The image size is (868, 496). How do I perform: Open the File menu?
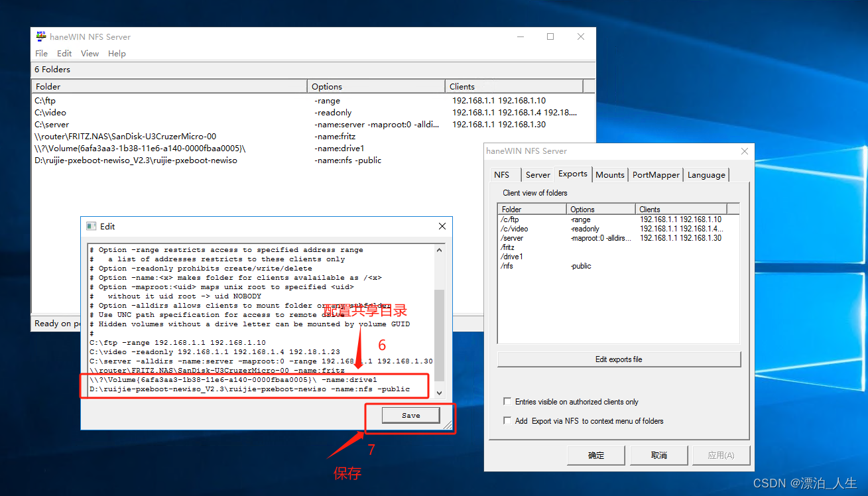pyautogui.click(x=41, y=54)
